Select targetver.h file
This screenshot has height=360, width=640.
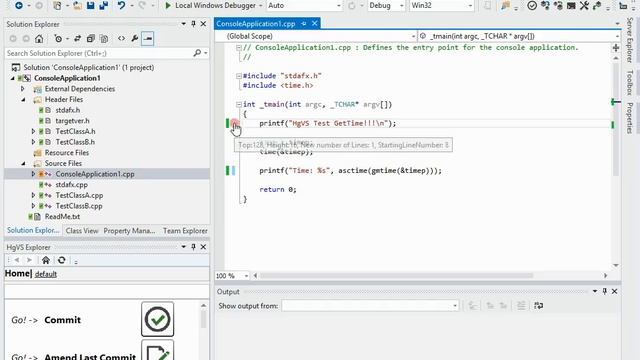point(72,121)
